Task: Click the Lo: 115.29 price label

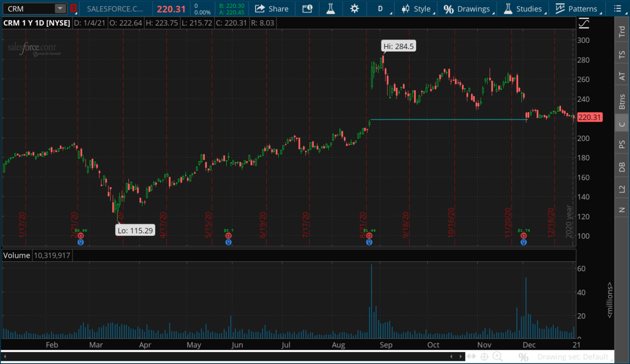Action: 135,230
